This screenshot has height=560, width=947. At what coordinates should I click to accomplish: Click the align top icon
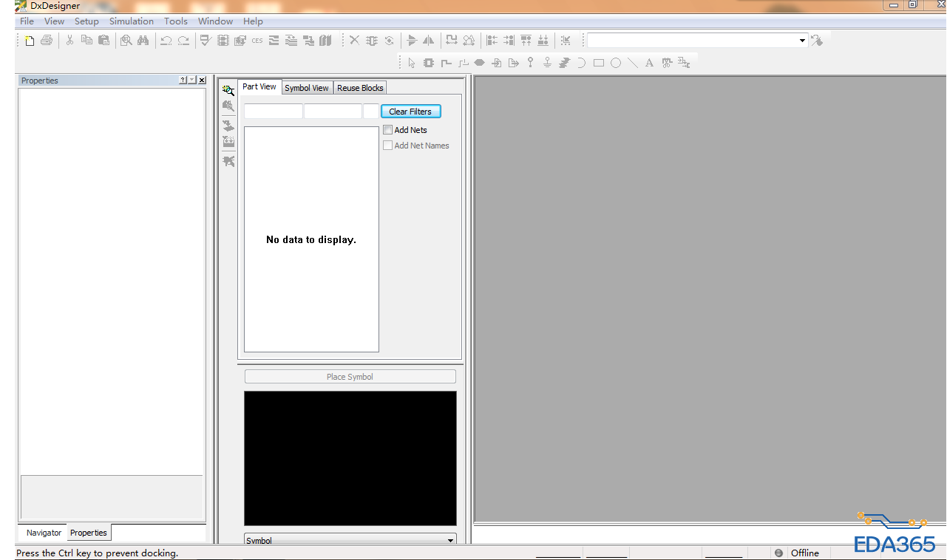pyautogui.click(x=526, y=41)
